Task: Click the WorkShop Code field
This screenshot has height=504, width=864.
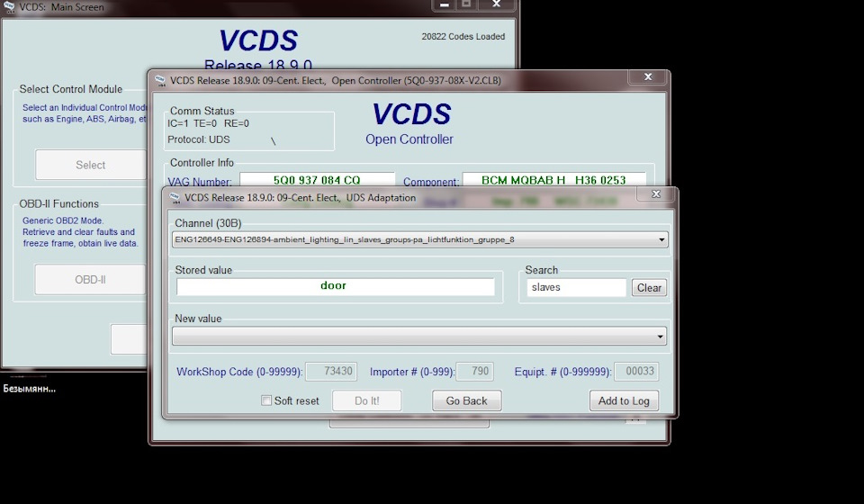Action: coord(331,372)
